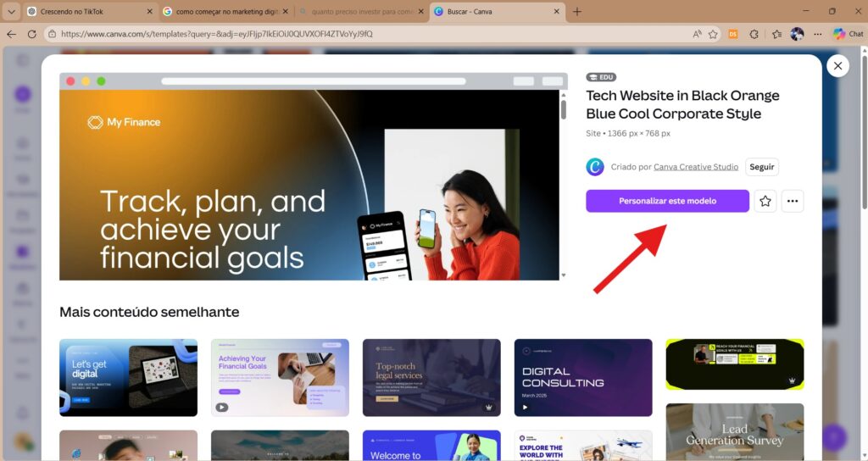Viewport: 868px width, 461px height.
Task: Switch to como começar no marketing digital tab
Action: pos(227,11)
